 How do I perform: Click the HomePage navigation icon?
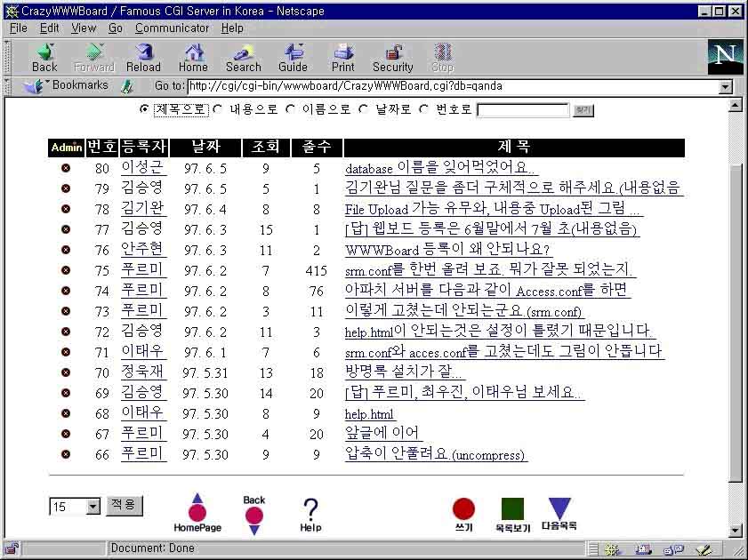pos(197,513)
